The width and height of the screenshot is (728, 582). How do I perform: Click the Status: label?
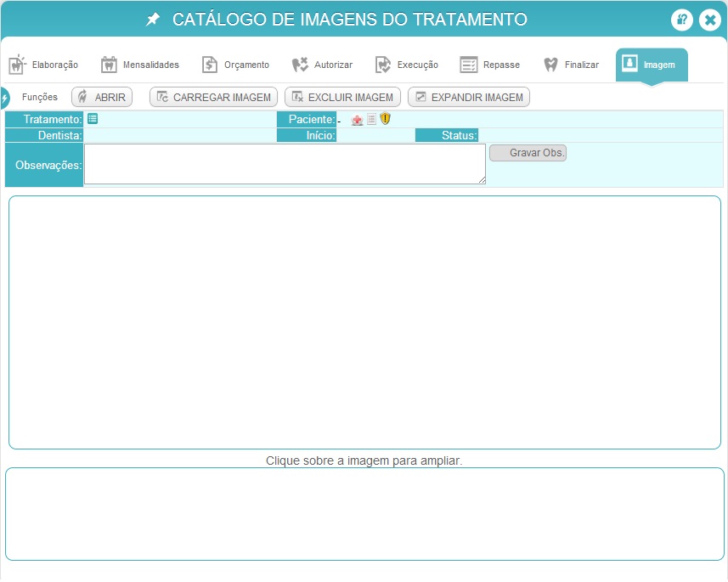pos(460,136)
